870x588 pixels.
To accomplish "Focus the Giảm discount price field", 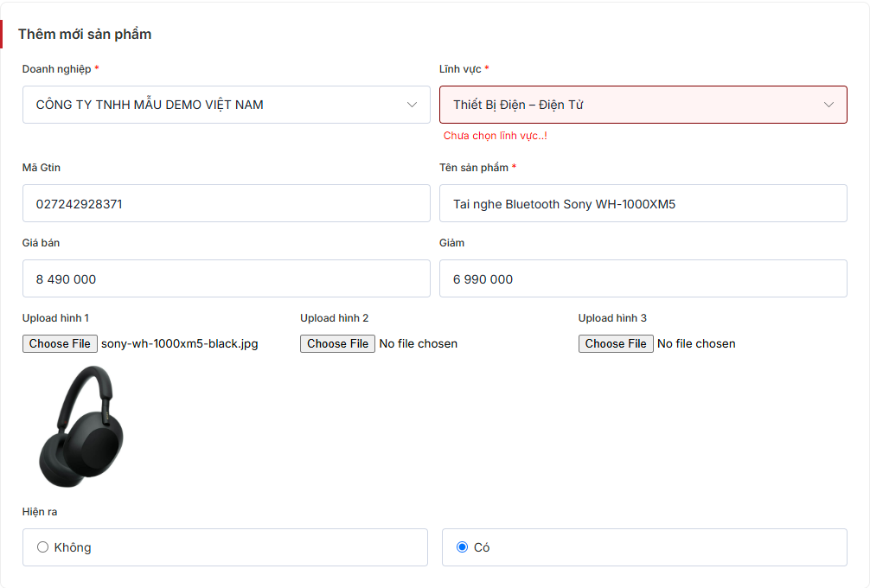I will pos(643,278).
